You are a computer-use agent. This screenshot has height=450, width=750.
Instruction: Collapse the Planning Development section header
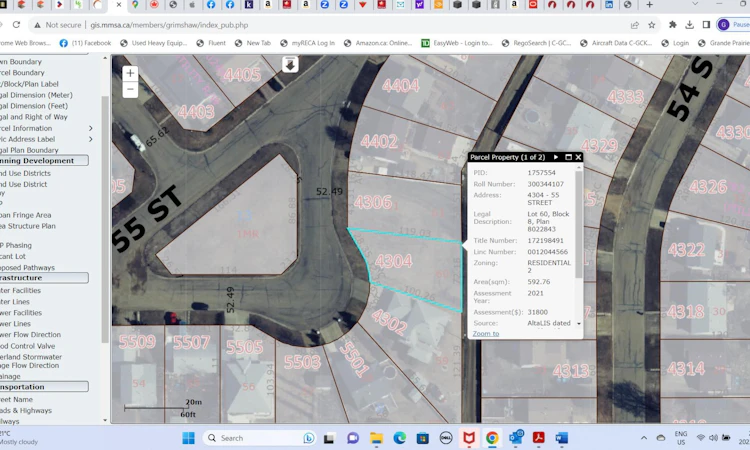[x=44, y=161]
